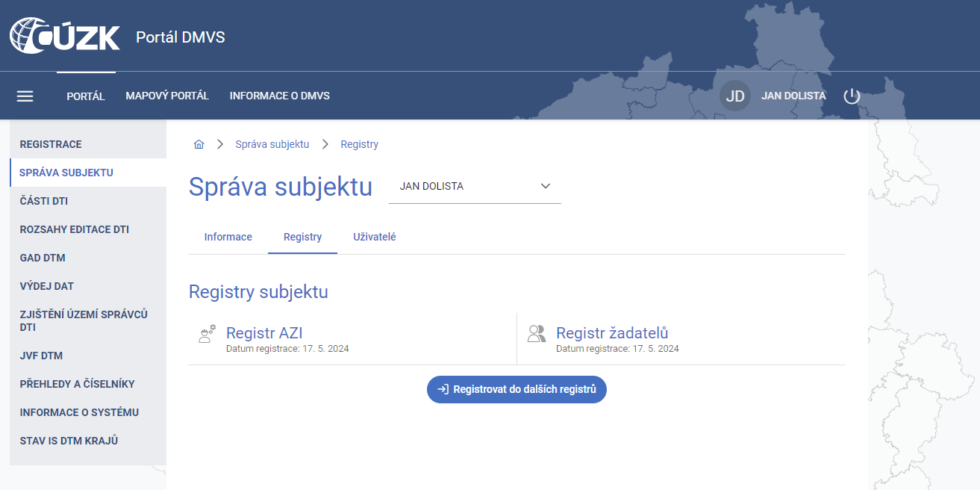Go to home via breadcrumb house icon
Viewport: 980px width, 490px height.
[199, 145]
